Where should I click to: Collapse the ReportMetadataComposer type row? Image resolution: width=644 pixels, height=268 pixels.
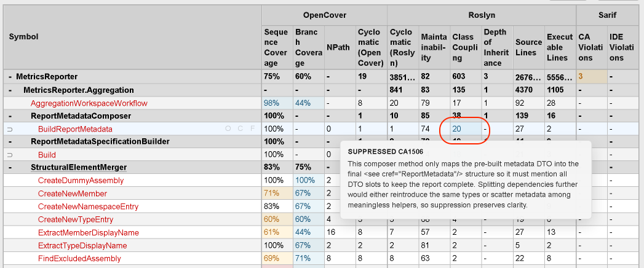10,116
